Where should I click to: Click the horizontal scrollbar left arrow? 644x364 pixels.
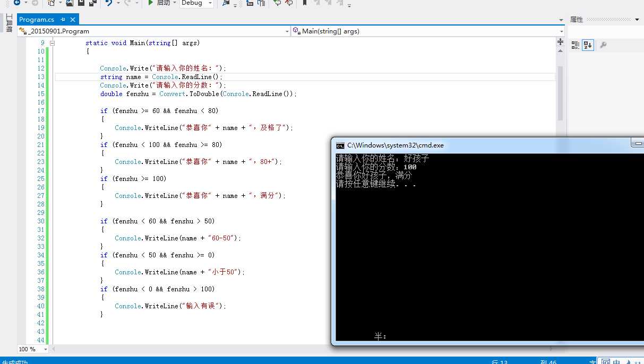pos(53,349)
